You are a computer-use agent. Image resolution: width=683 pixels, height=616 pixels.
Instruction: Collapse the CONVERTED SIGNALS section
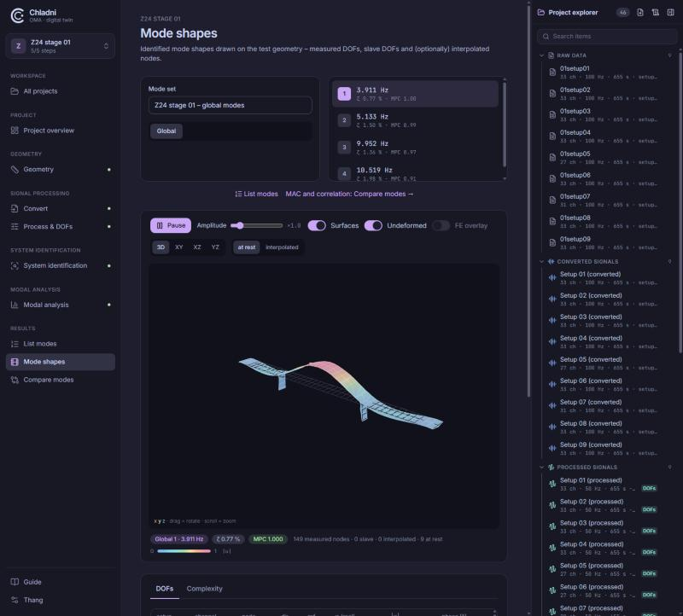tap(541, 262)
